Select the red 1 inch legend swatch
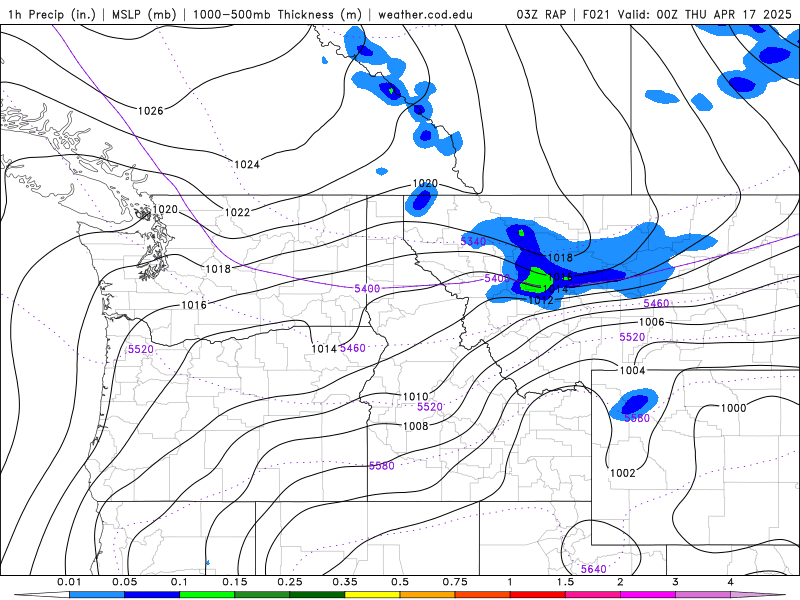Viewport: 800px width, 600px height. 538,595
